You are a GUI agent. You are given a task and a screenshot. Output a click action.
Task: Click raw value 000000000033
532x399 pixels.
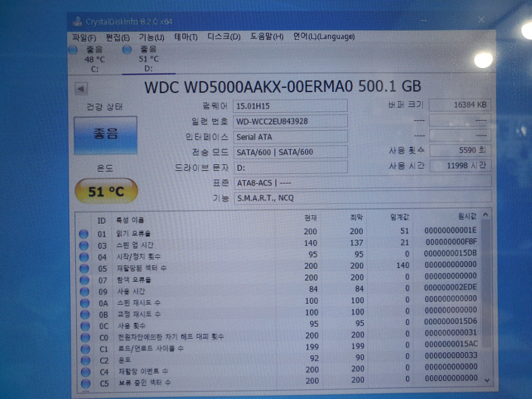click(x=451, y=355)
